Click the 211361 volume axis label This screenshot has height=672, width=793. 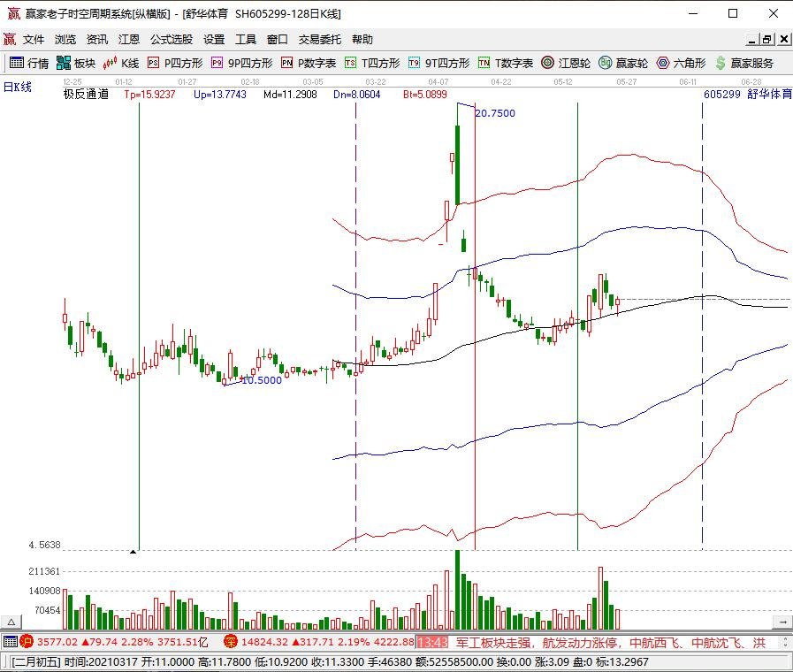(x=44, y=571)
